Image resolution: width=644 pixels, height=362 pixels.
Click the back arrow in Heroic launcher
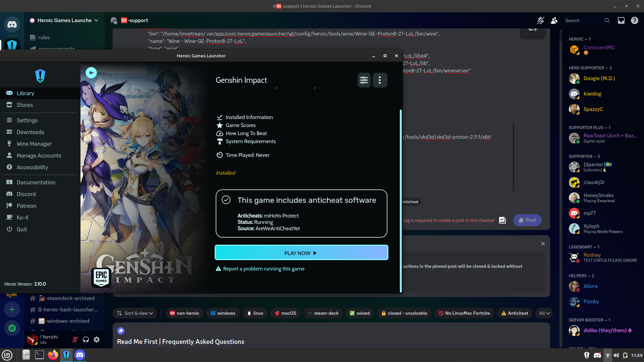[91, 73]
